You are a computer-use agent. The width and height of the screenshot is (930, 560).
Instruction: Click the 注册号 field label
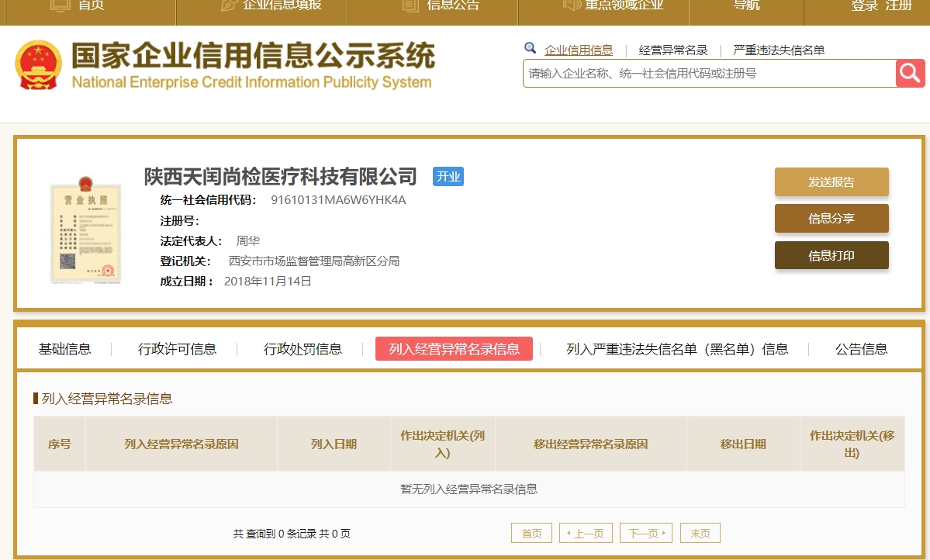pos(180,221)
